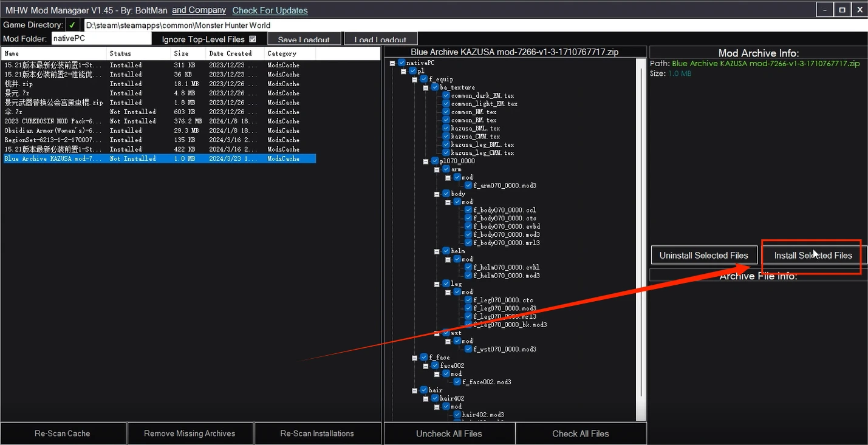This screenshot has height=445, width=868.
Task: Select the Obsidian Armor(Women's) mod row
Action: pos(159,131)
